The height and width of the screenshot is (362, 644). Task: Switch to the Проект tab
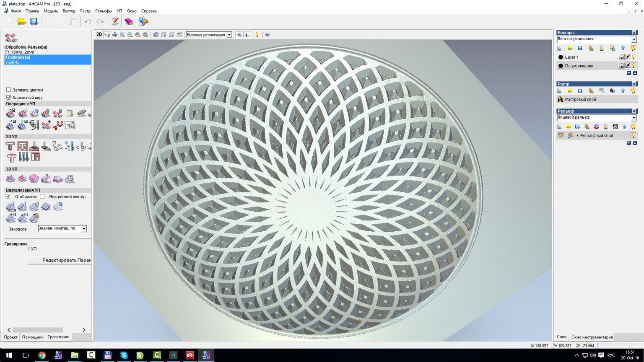tap(11, 337)
